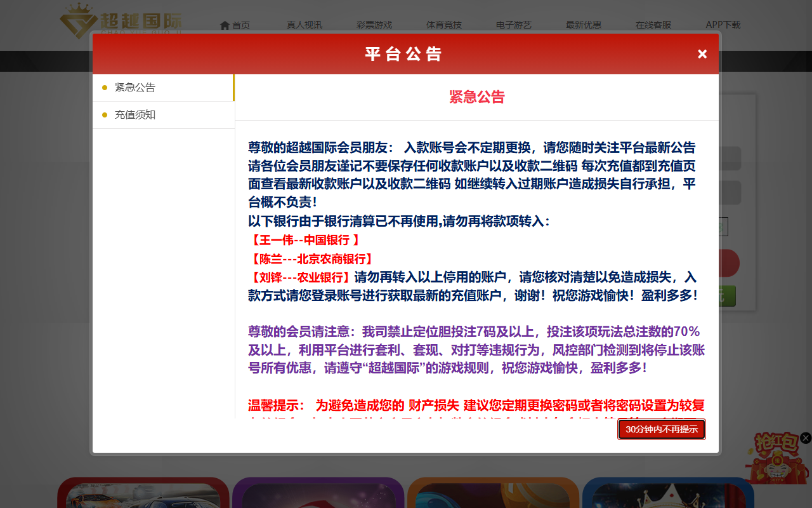Click the 平台公告 dialog title
812x508 pixels.
point(403,54)
